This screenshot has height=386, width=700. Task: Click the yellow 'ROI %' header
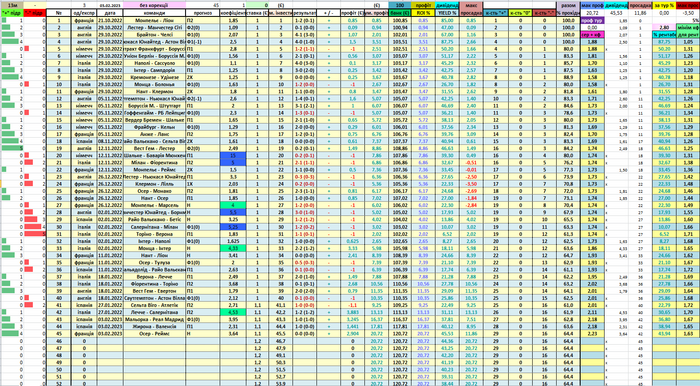[423, 13]
